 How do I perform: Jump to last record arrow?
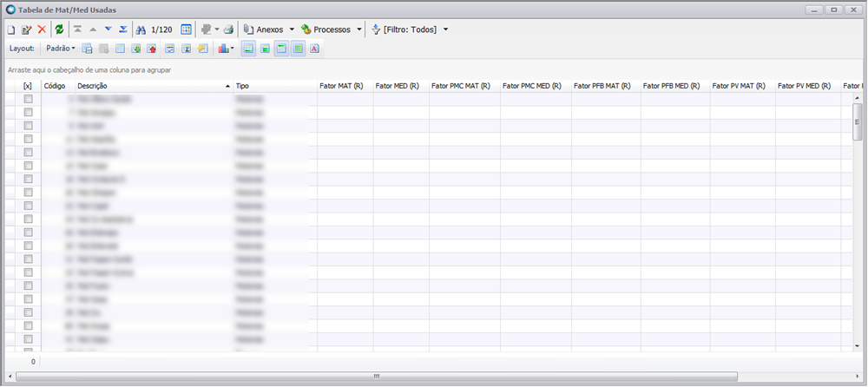click(x=123, y=30)
